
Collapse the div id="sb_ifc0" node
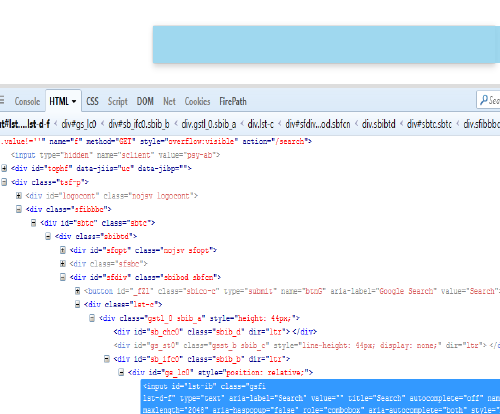107,359
